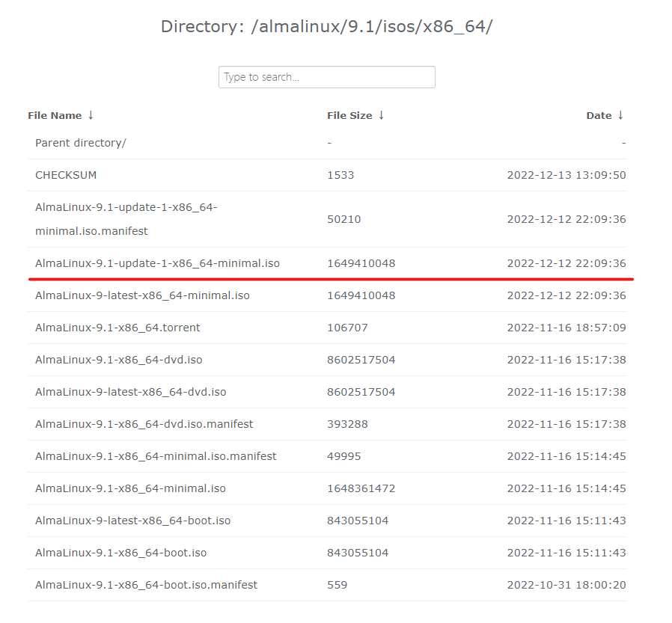
Task: Open AlmaLinux-9.1-update-1-x86_64-minimal.iso.manifest link
Action: 126,219
